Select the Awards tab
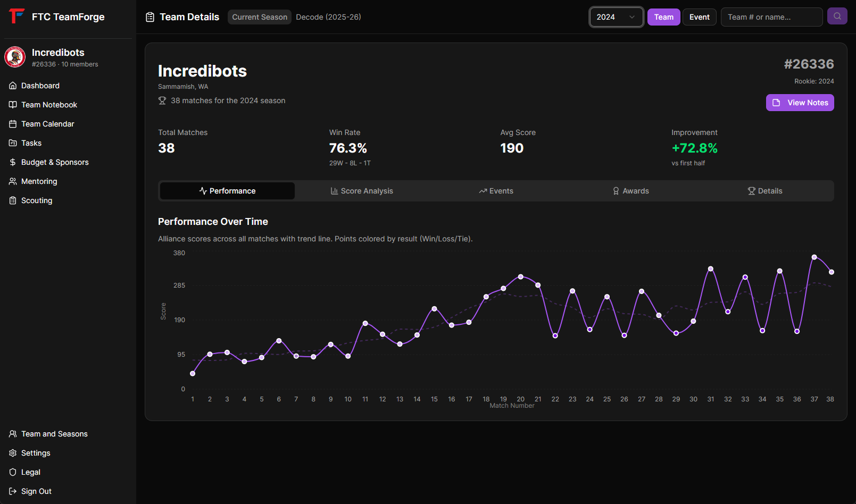The width and height of the screenshot is (856, 504). (630, 191)
